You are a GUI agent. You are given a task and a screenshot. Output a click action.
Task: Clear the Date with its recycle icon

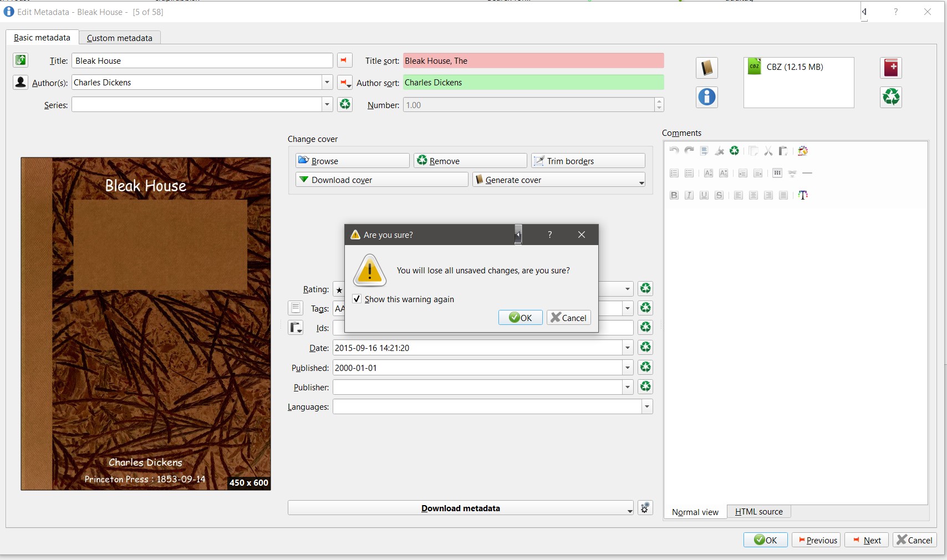[645, 348]
